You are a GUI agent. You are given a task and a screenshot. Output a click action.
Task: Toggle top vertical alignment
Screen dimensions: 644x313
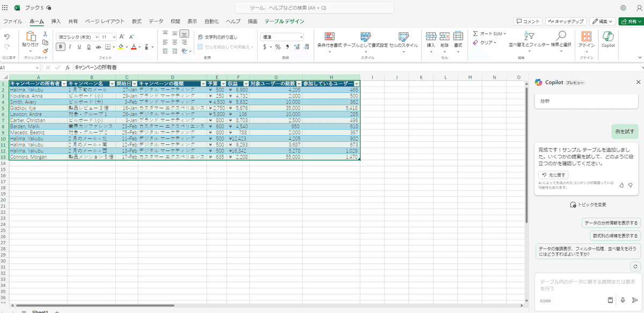166,33
